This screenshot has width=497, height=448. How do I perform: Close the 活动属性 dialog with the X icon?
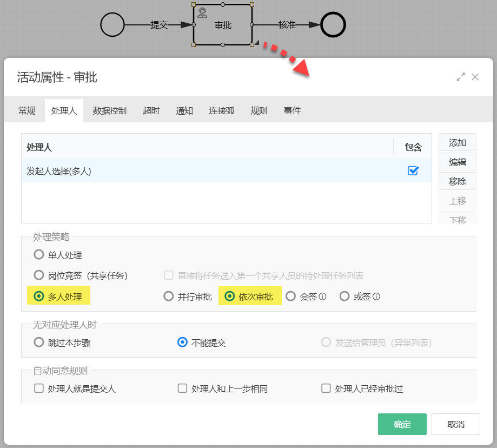point(475,77)
